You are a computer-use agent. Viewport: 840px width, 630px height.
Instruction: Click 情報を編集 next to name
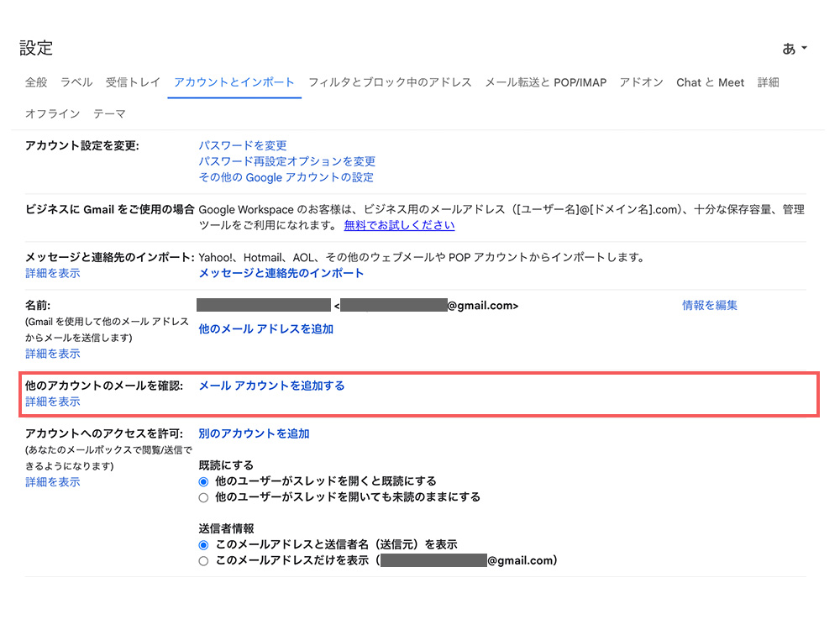[x=709, y=305]
